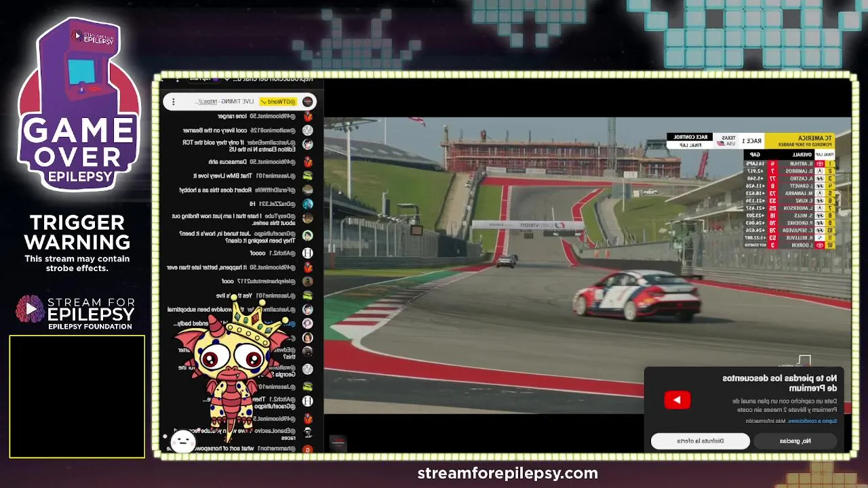Image resolution: width=868 pixels, height=488 pixels.
Task: Click the YouTube logo in the Premium popup
Action: tap(677, 400)
